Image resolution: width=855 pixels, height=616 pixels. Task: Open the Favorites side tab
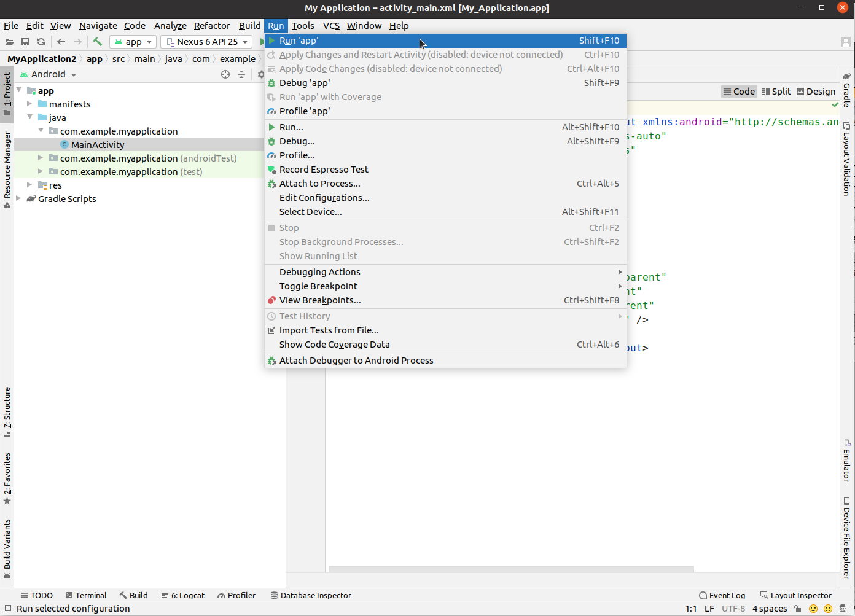(7, 479)
